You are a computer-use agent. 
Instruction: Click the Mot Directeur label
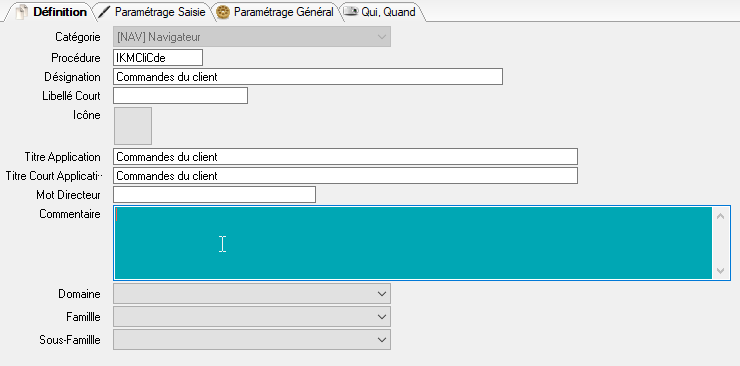68,195
